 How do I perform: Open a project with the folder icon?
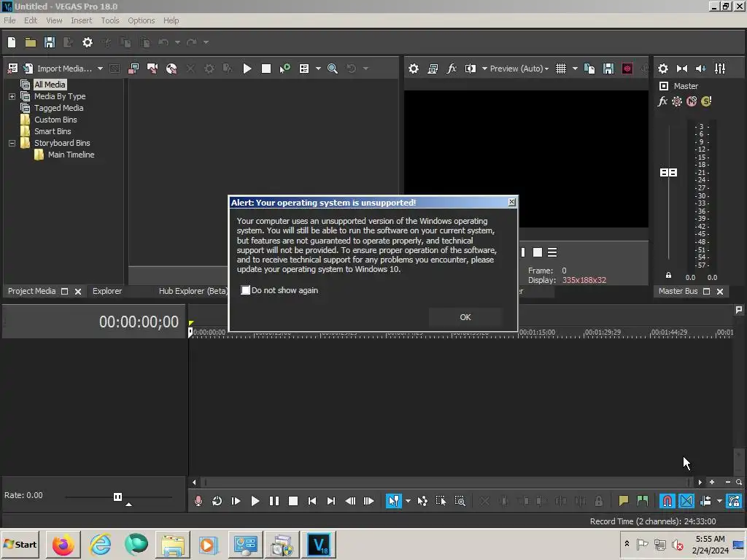tap(31, 42)
